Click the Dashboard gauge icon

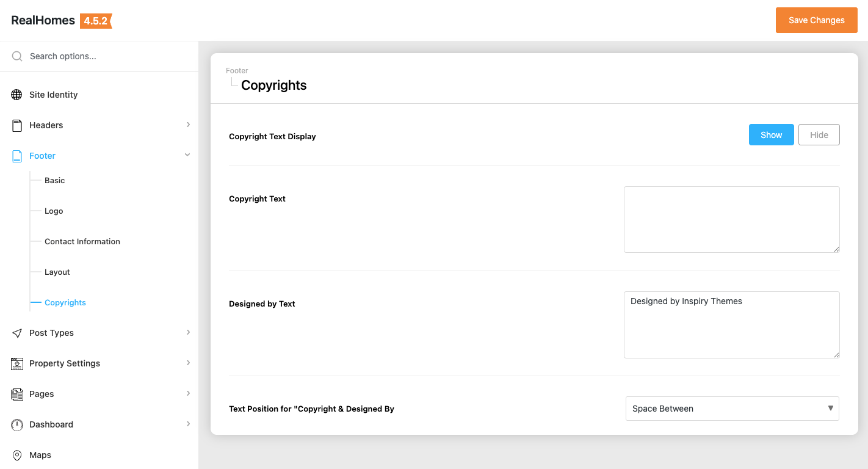pyautogui.click(x=17, y=424)
